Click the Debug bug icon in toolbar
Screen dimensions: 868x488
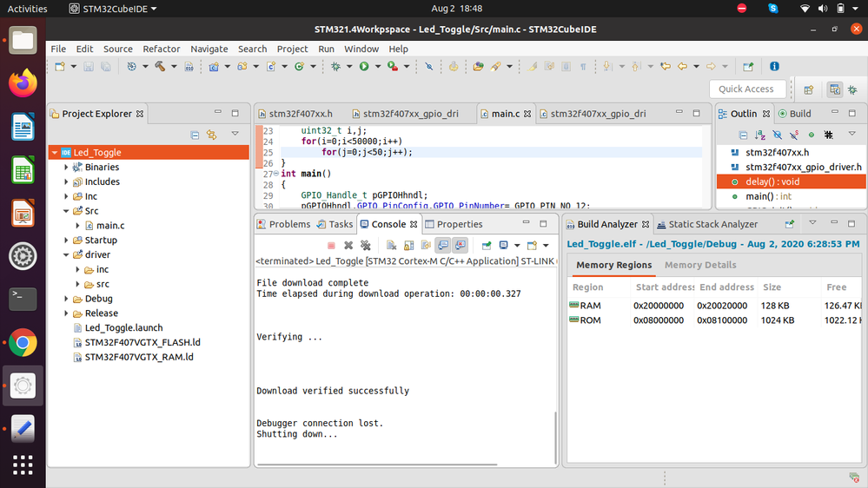[x=335, y=66]
